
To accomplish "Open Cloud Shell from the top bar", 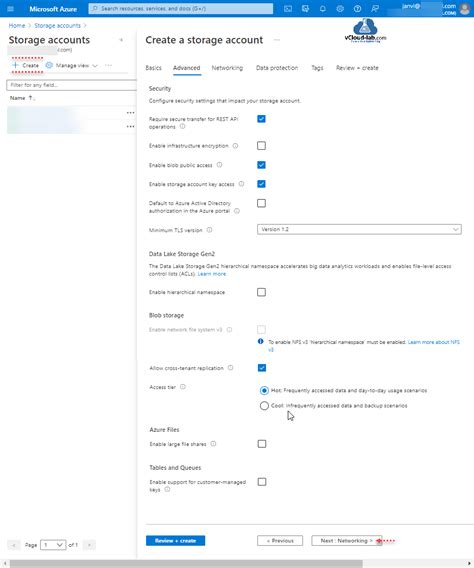I will coord(288,9).
